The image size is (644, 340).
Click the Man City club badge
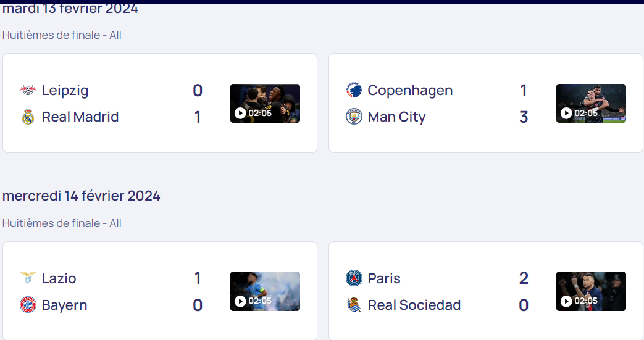[x=354, y=117]
